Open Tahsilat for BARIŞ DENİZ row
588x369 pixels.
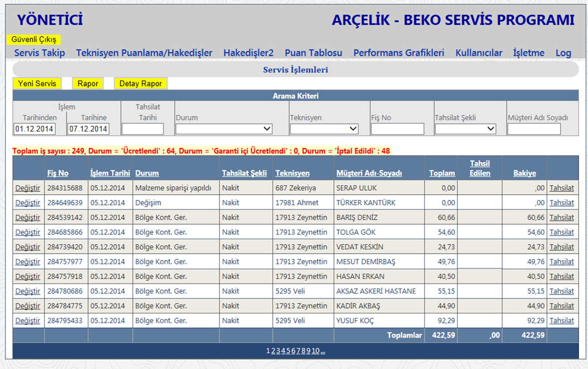(562, 217)
